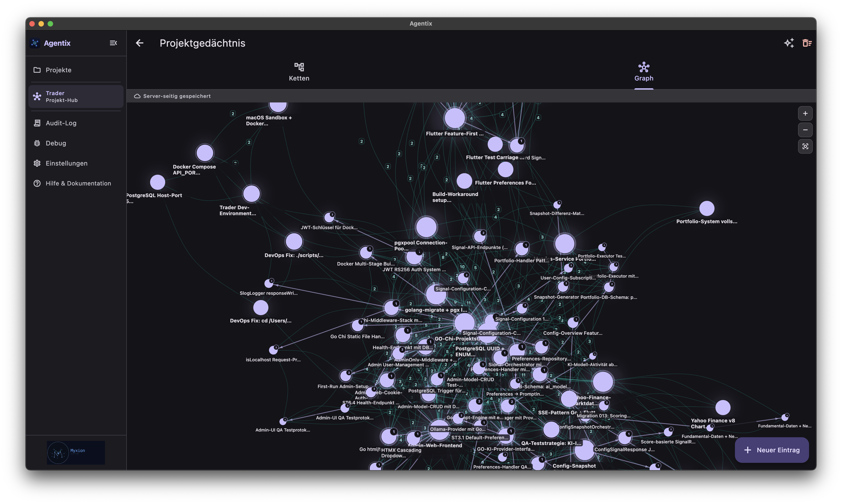Select the Build-Workaround setup node
The width and height of the screenshot is (842, 504).
464,181
